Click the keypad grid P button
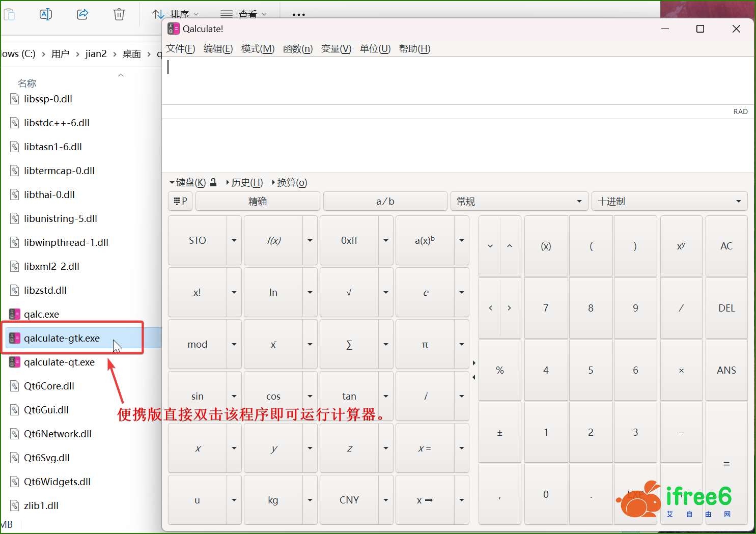The height and width of the screenshot is (534, 756). click(181, 201)
